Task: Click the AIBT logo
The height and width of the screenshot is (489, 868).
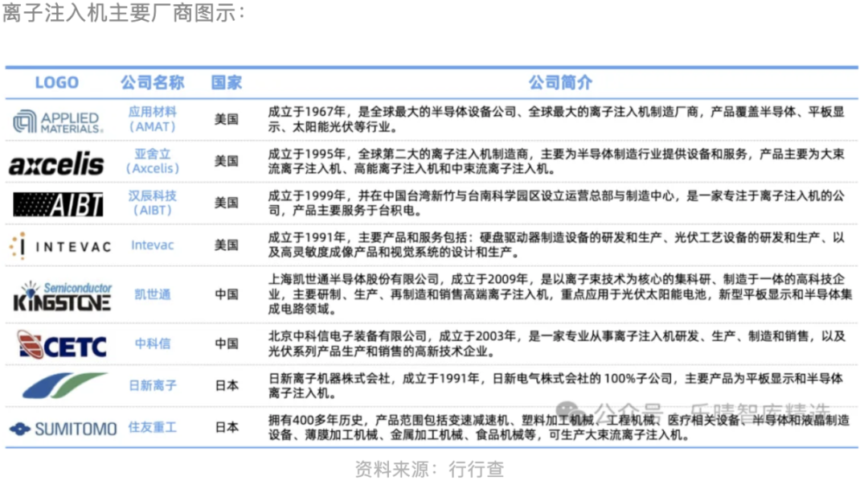Action: pyautogui.click(x=58, y=204)
